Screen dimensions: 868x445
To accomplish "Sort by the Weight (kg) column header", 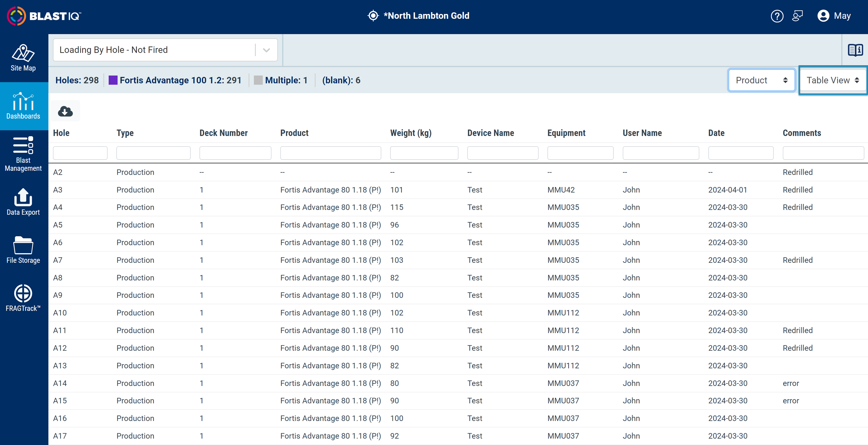I will 411,133.
